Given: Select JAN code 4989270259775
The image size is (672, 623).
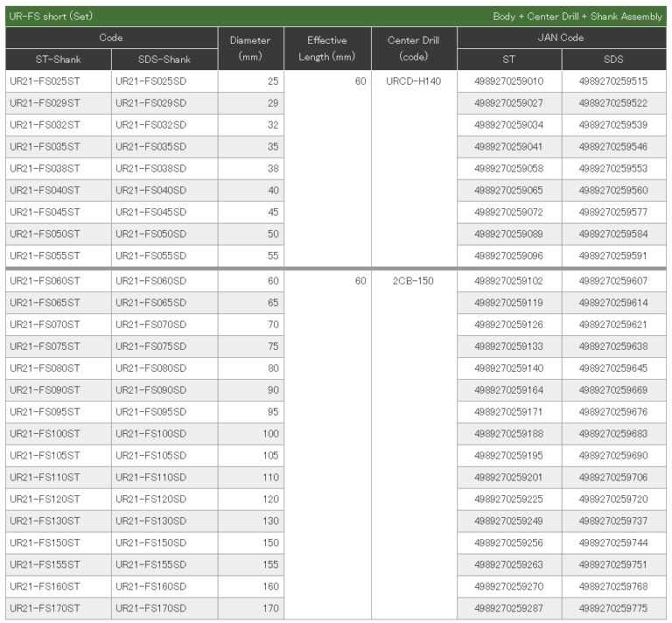Looking at the screenshot, I should [612, 608].
